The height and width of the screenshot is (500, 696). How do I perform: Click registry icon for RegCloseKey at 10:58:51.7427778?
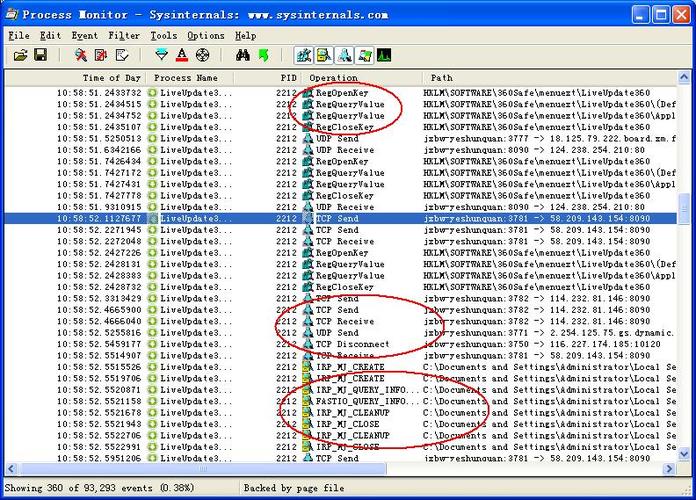click(308, 196)
